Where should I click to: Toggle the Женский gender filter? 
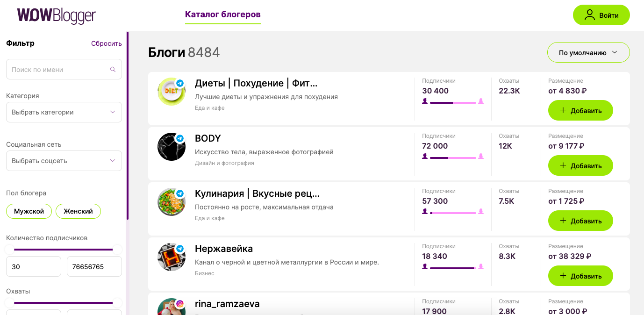78,211
